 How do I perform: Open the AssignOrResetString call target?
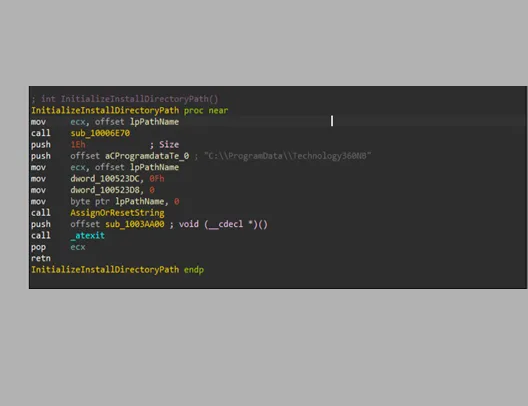point(117,213)
